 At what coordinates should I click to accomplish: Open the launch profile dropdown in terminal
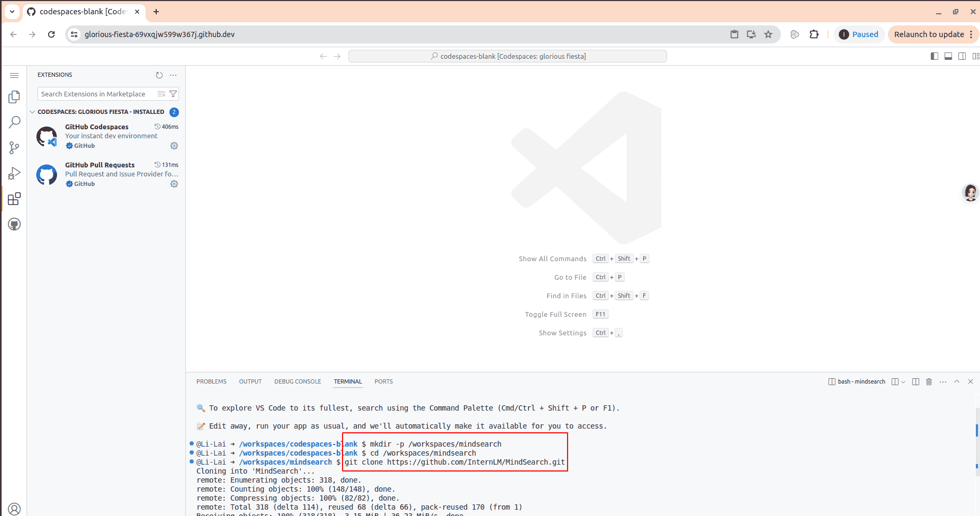tap(903, 381)
